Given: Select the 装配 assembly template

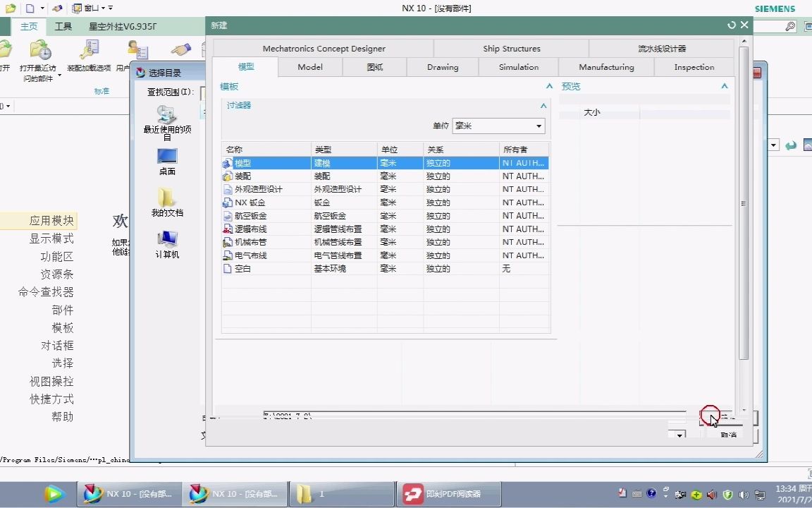Looking at the screenshot, I should click(x=242, y=176).
